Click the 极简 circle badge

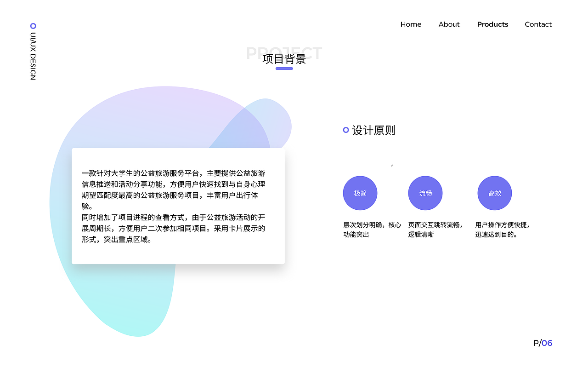pyautogui.click(x=360, y=193)
